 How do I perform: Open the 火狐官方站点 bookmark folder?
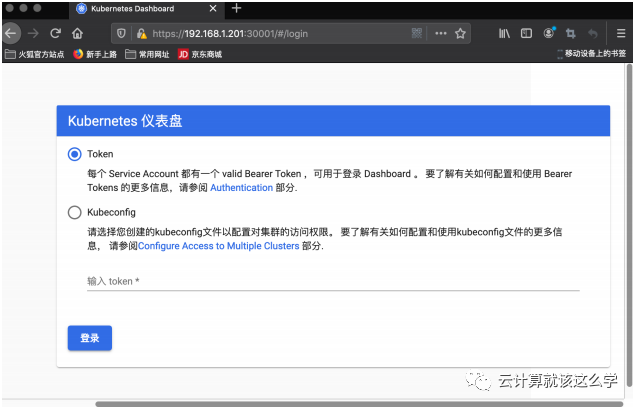coord(35,54)
